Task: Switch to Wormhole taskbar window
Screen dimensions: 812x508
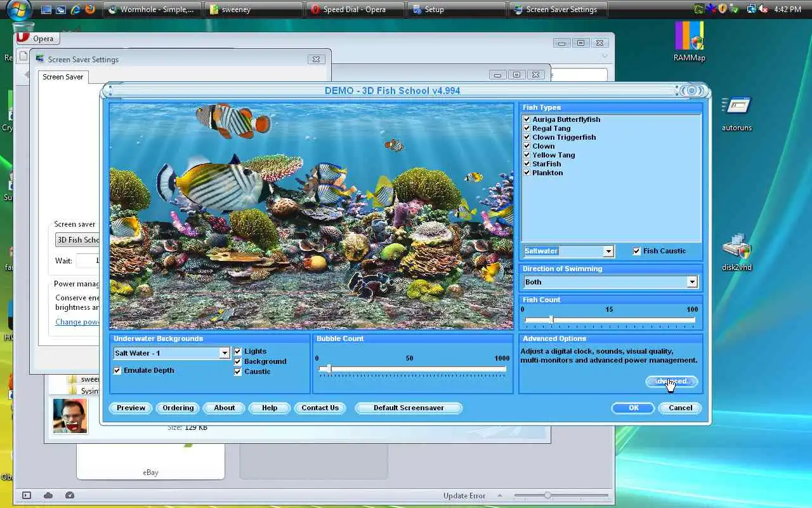Action: pyautogui.click(x=151, y=10)
